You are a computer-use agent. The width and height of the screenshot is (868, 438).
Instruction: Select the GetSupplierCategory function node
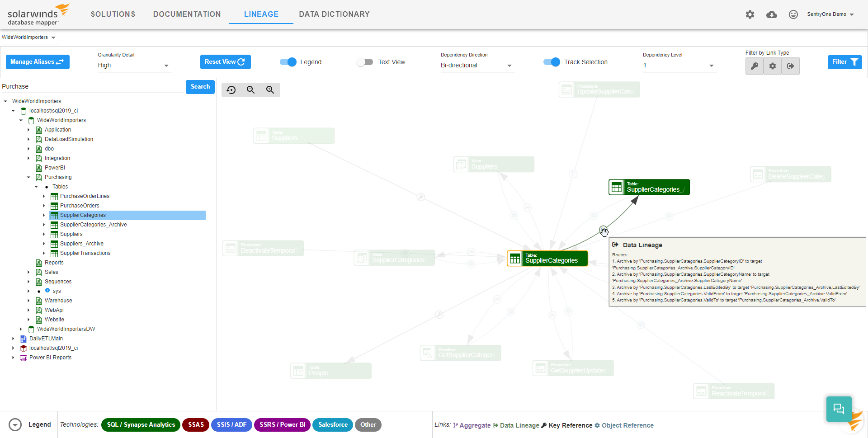click(461, 353)
